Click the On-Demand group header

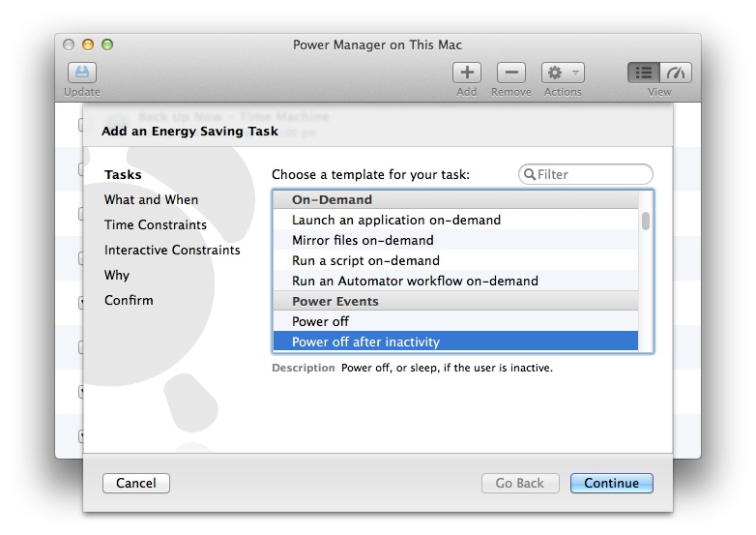click(x=455, y=199)
